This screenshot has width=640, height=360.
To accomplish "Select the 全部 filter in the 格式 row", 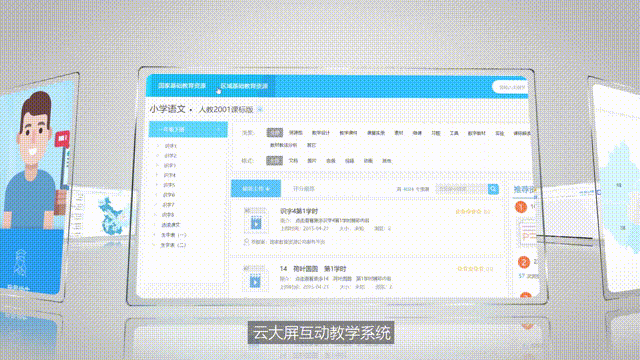I will 274,160.
